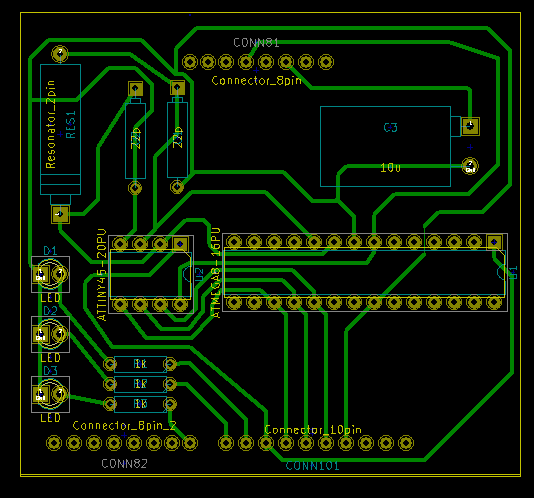Click the first pad of connector CONN101

226,443
